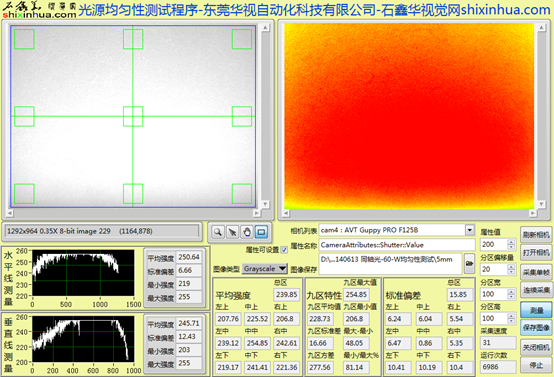Increment the 分区偏移量 value stepper
This screenshot has width=554, height=377.
click(511, 267)
